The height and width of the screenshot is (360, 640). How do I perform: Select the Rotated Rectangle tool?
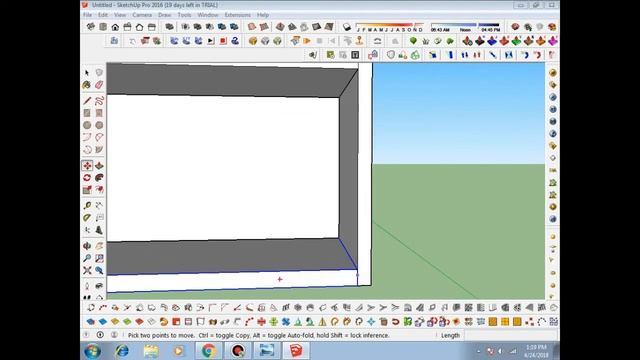click(x=99, y=113)
